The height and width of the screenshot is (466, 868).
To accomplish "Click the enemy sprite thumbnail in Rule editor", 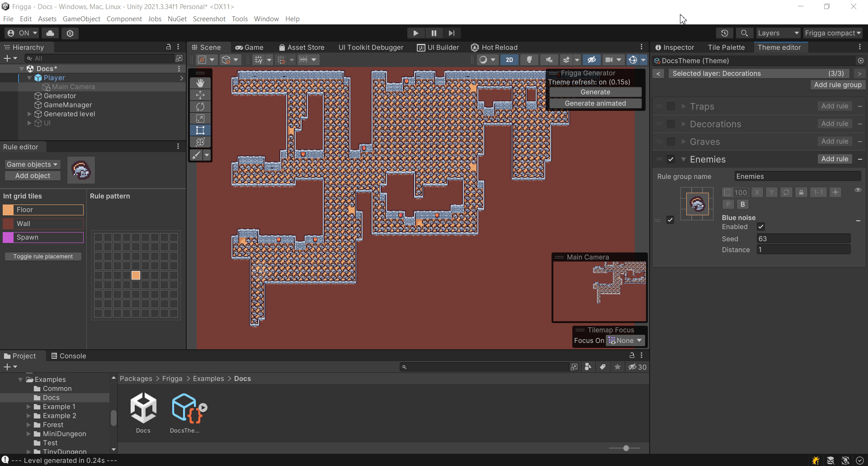I will pos(81,170).
